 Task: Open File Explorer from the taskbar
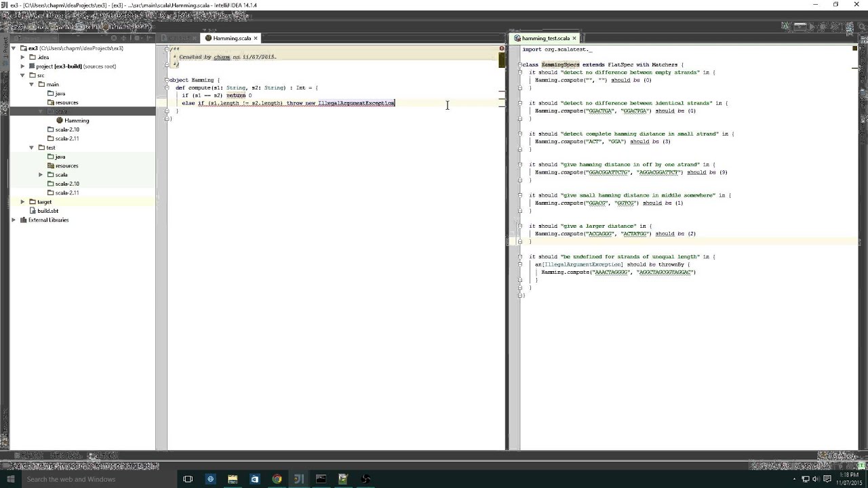click(x=233, y=479)
